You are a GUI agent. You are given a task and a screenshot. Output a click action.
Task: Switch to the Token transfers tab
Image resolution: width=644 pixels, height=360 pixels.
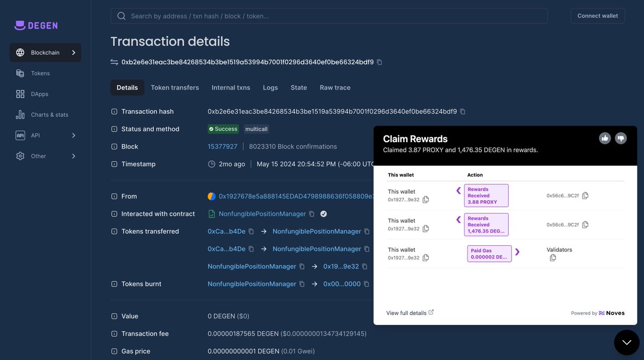pyautogui.click(x=175, y=87)
